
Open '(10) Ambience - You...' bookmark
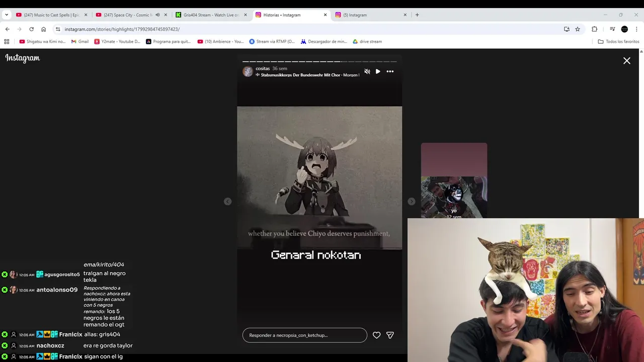pyautogui.click(x=221, y=42)
